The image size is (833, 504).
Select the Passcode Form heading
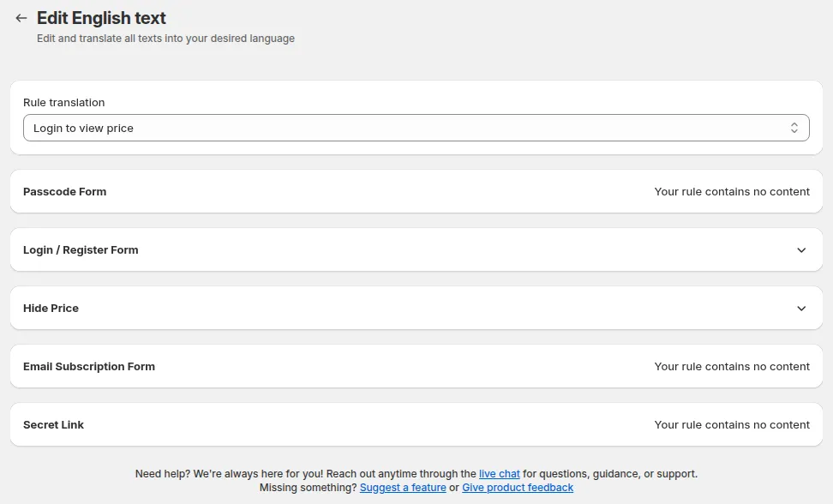[x=65, y=192]
